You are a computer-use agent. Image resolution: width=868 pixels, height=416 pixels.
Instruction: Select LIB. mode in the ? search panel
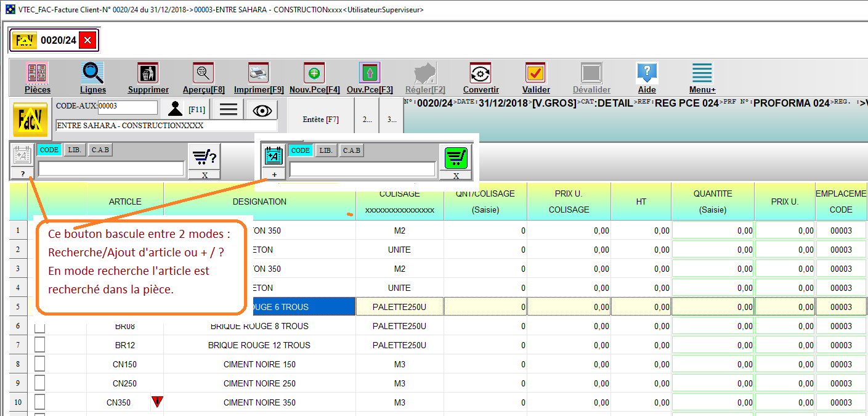coord(75,150)
